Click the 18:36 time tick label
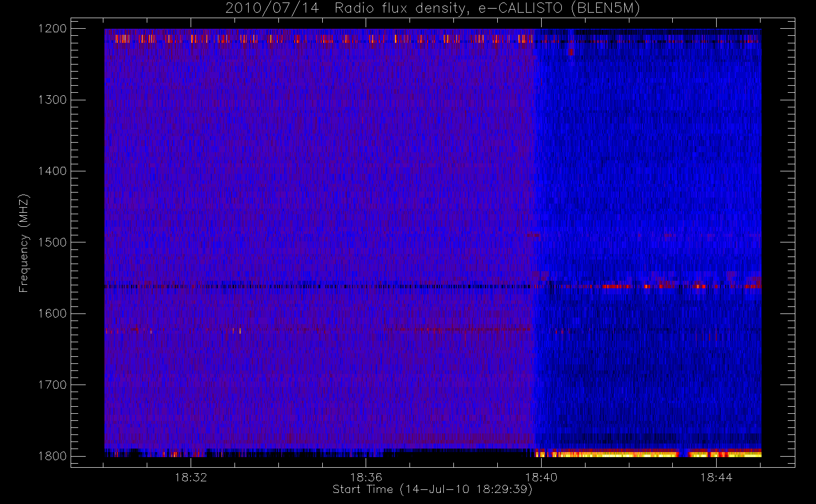Image resolution: width=816 pixels, height=504 pixels. (366, 477)
